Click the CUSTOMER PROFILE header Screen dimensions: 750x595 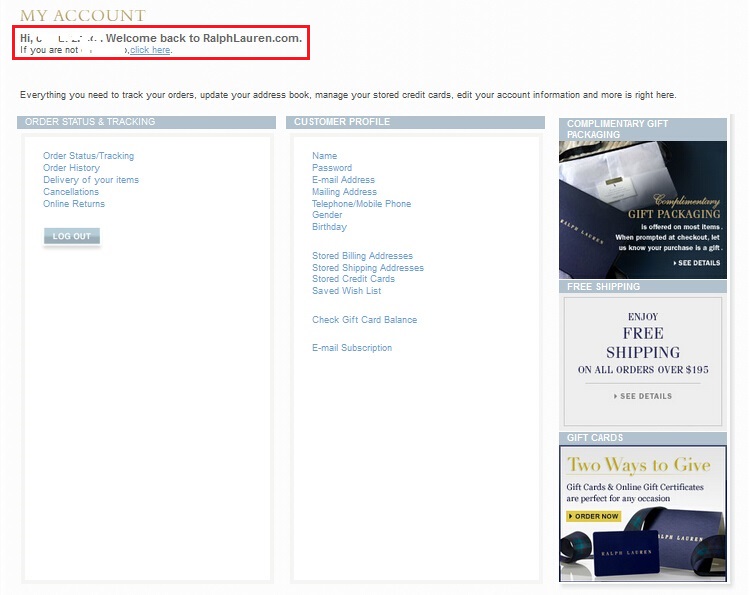(x=415, y=122)
